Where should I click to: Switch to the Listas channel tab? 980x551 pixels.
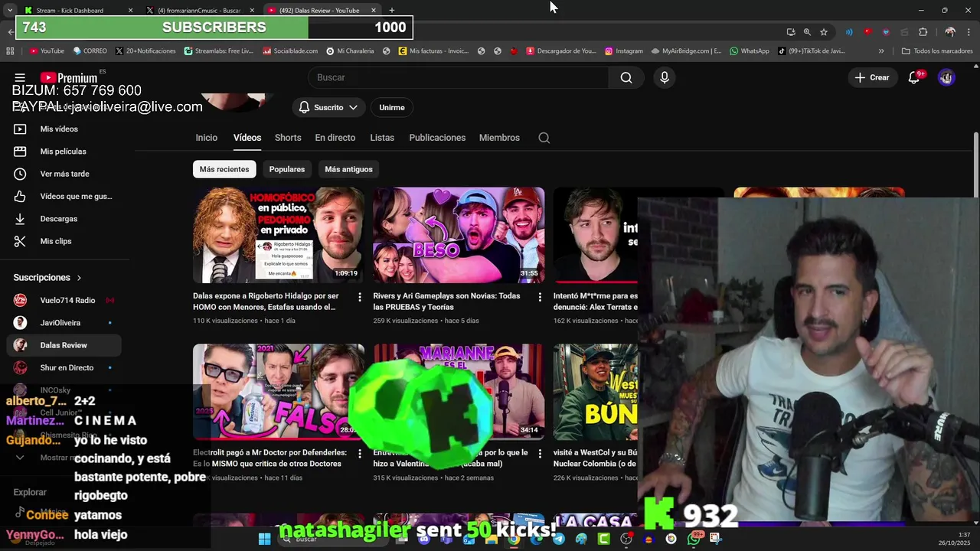[x=382, y=138]
